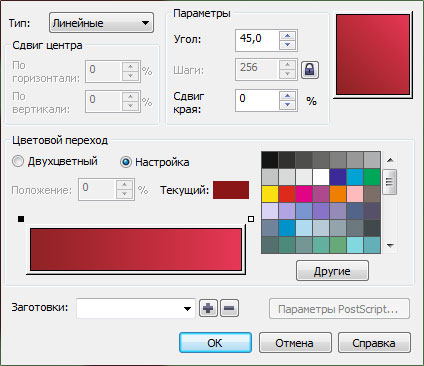Pick the cyan swatch next to green

(x=355, y=177)
